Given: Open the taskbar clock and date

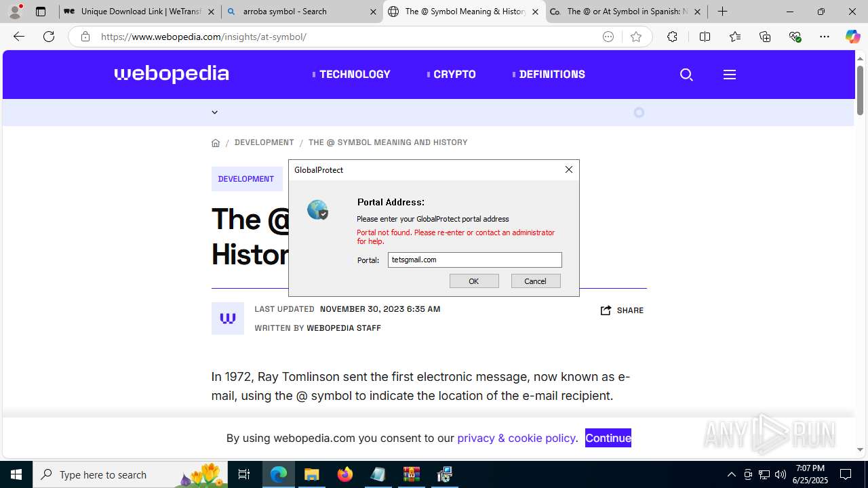Looking at the screenshot, I should [x=811, y=474].
